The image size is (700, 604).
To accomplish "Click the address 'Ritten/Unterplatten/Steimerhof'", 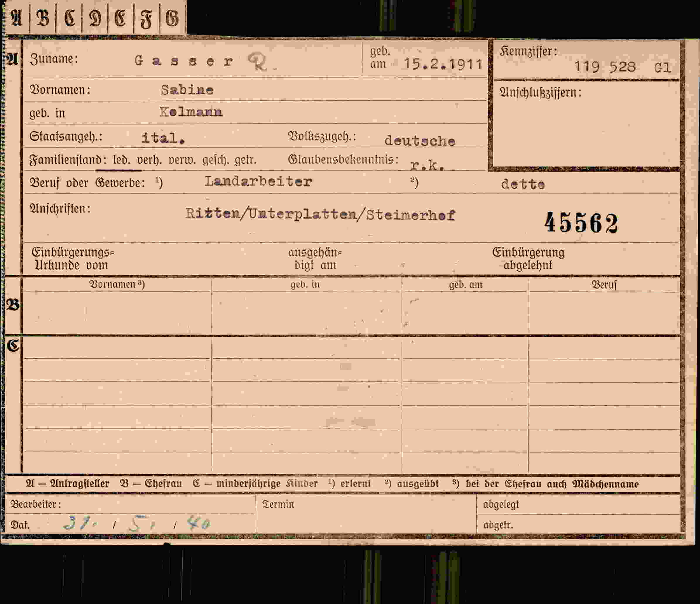I will (x=320, y=214).
